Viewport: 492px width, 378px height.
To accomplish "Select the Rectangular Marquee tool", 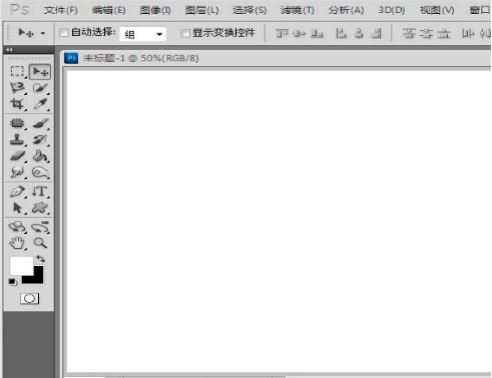I will [x=17, y=71].
